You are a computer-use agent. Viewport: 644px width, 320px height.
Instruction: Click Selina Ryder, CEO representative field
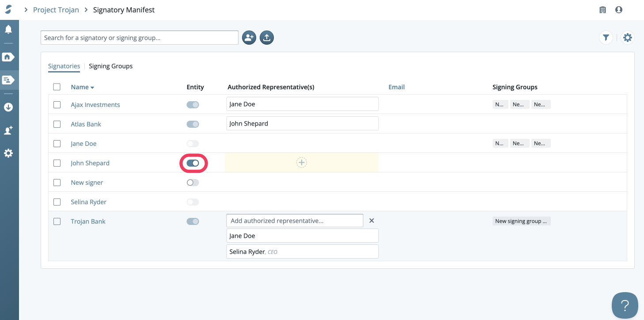click(303, 251)
